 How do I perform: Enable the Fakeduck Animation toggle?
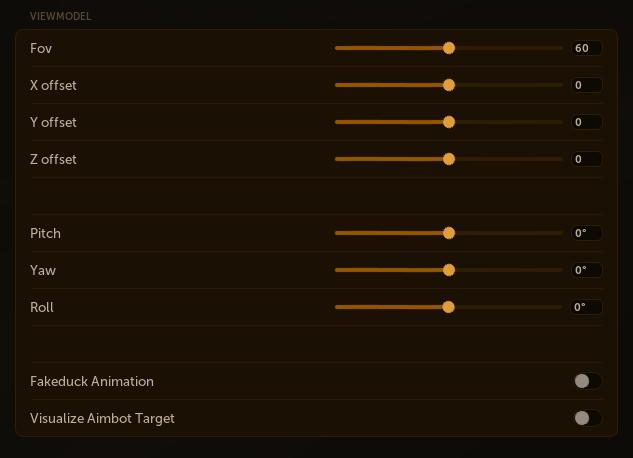click(x=587, y=381)
